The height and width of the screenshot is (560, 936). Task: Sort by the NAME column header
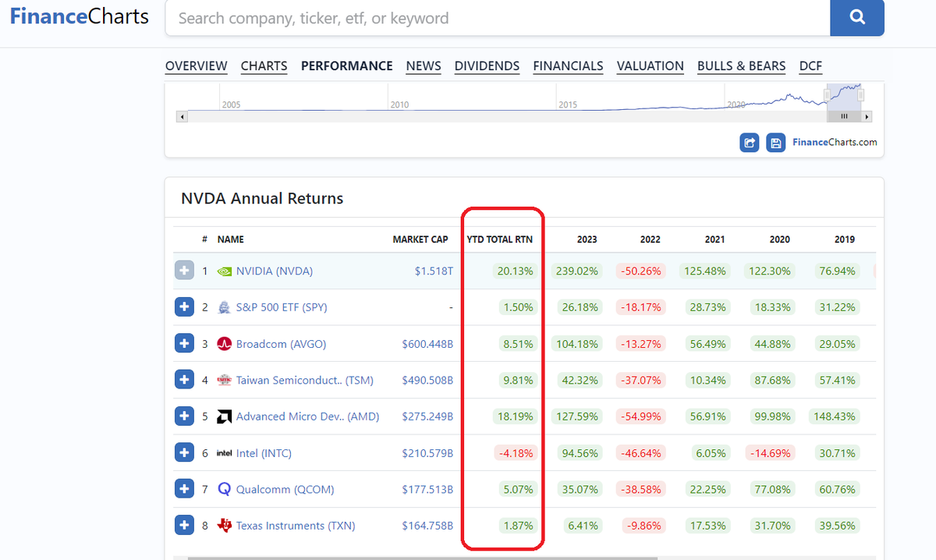pos(231,239)
